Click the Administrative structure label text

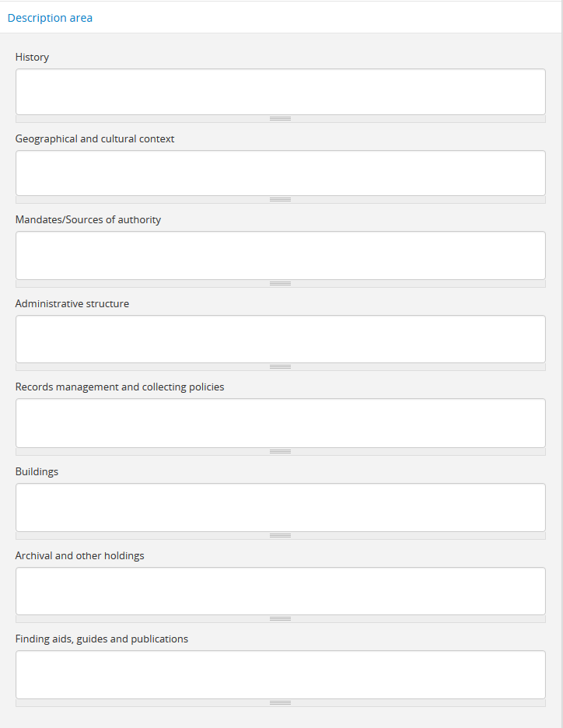coord(72,304)
